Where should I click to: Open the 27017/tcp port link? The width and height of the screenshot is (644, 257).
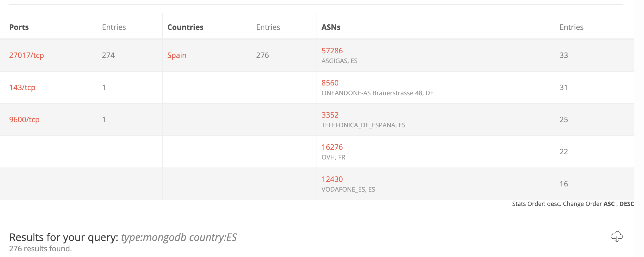point(26,55)
